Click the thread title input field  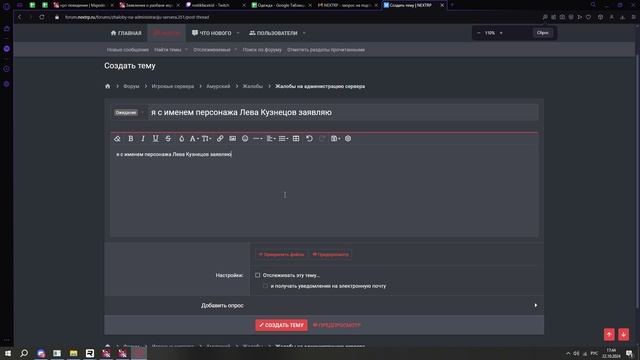tap(343, 112)
